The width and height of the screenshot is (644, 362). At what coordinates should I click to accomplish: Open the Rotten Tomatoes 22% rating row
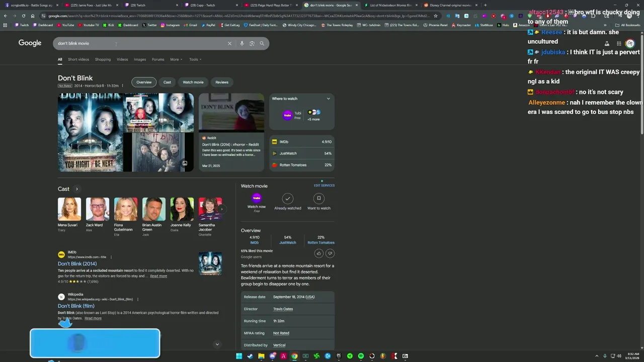click(x=302, y=165)
